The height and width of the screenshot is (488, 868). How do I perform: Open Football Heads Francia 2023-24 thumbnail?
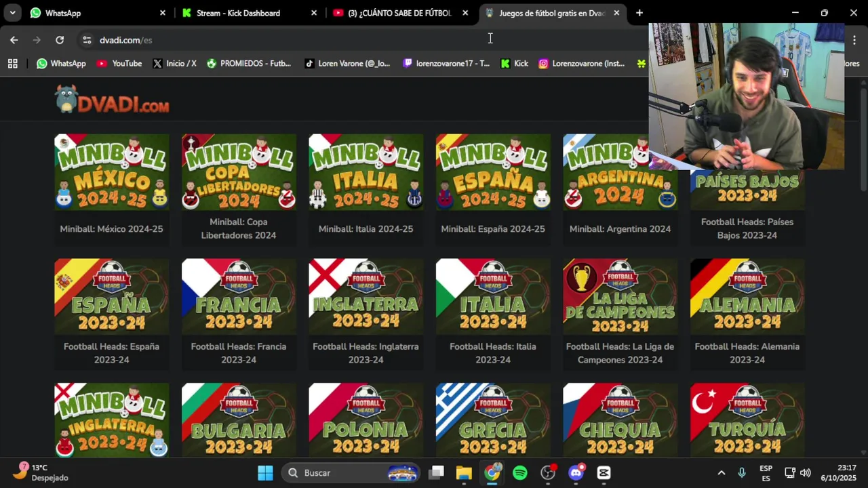(239, 296)
